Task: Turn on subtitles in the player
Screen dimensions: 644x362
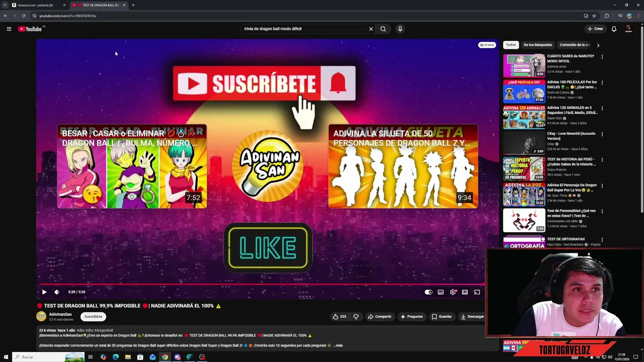Action: tap(441, 292)
